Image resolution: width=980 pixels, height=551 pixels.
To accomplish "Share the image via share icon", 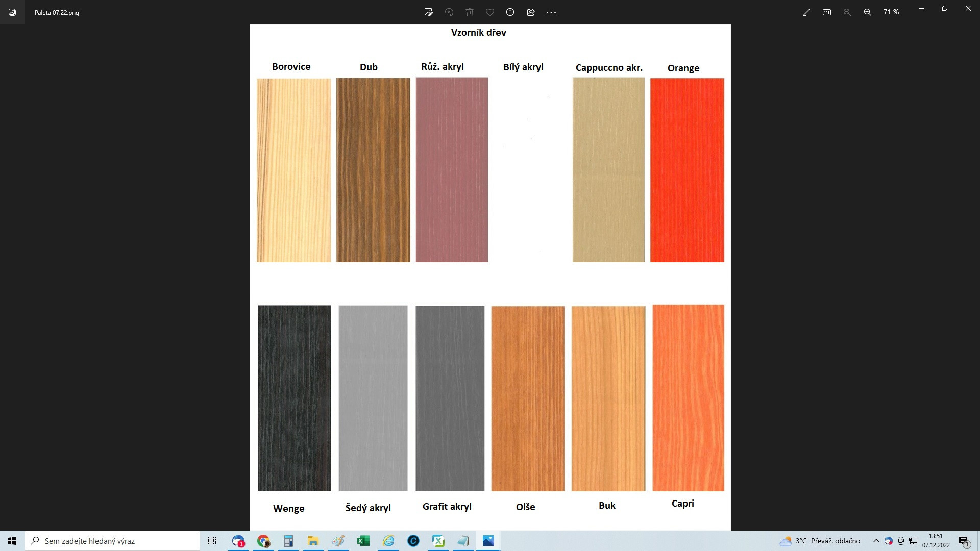I will (531, 12).
